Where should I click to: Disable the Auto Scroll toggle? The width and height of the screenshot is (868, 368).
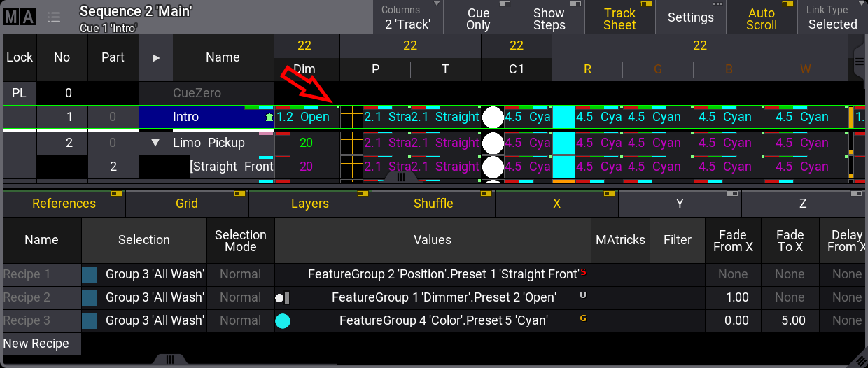(x=761, y=18)
